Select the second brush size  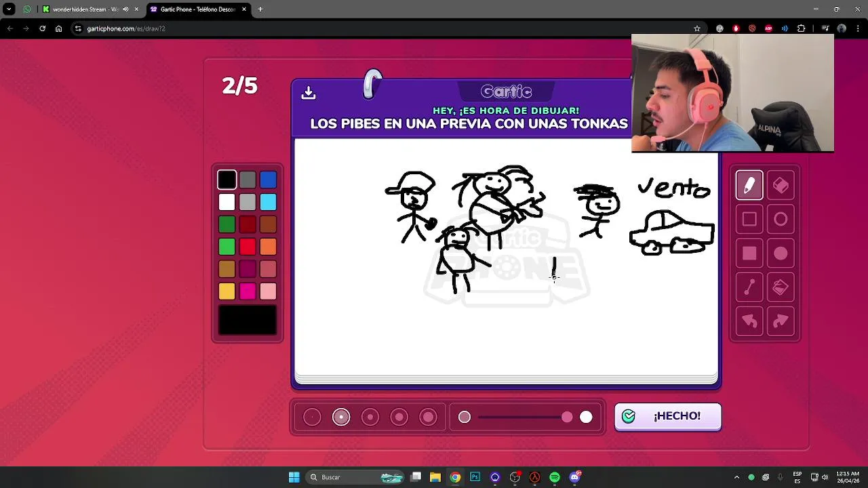point(341,417)
